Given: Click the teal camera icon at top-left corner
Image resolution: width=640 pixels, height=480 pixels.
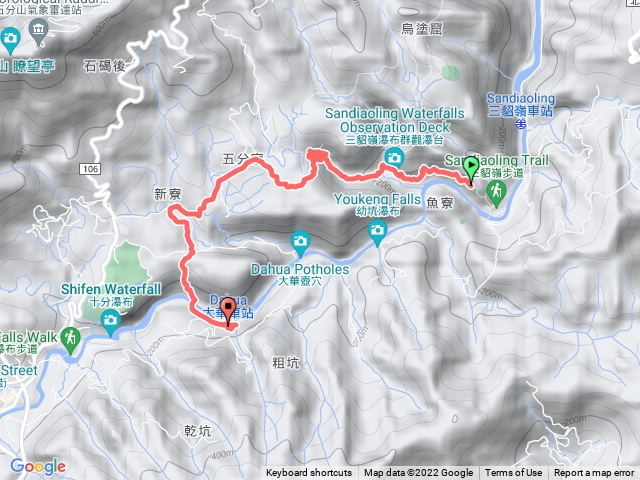Looking at the screenshot, I should 11,41.
